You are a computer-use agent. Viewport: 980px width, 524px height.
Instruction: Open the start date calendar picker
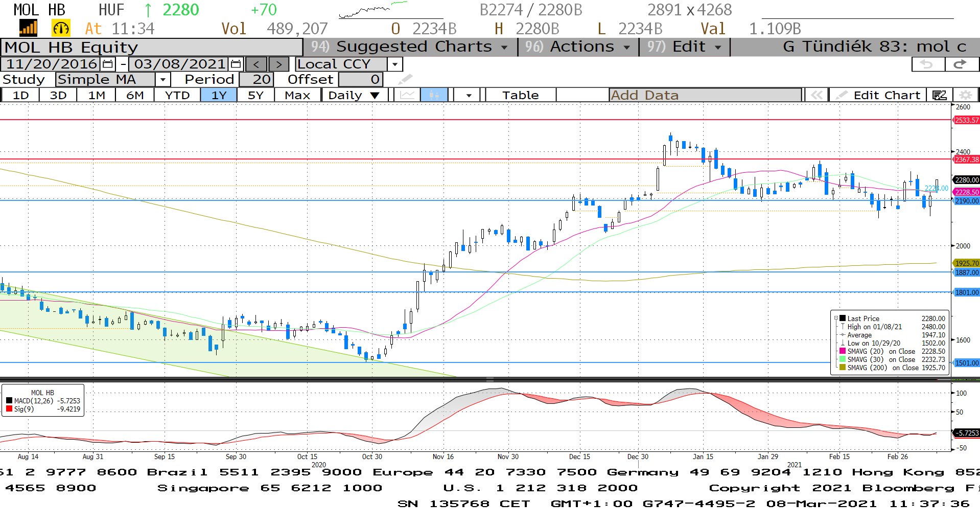pos(108,64)
